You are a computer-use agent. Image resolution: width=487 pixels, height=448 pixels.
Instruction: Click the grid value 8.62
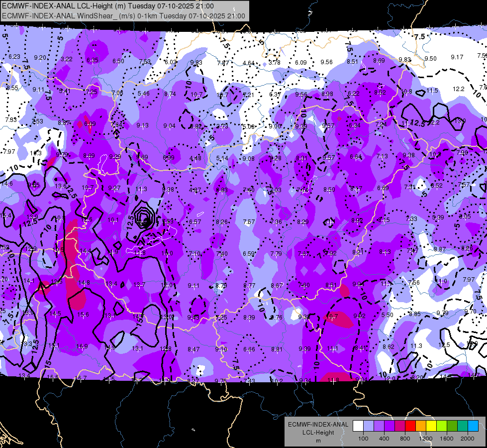(x=388, y=346)
